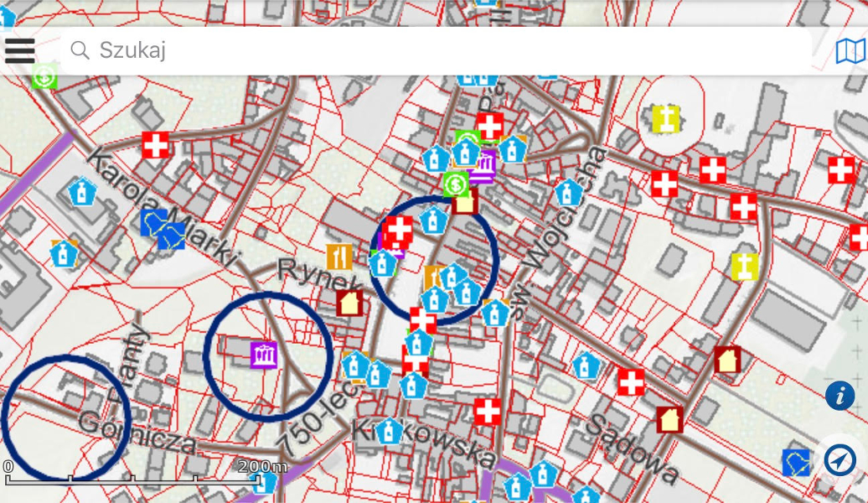Select the yellow marker inside the round plot
Image resolution: width=868 pixels, height=503 pixels.
(x=666, y=119)
